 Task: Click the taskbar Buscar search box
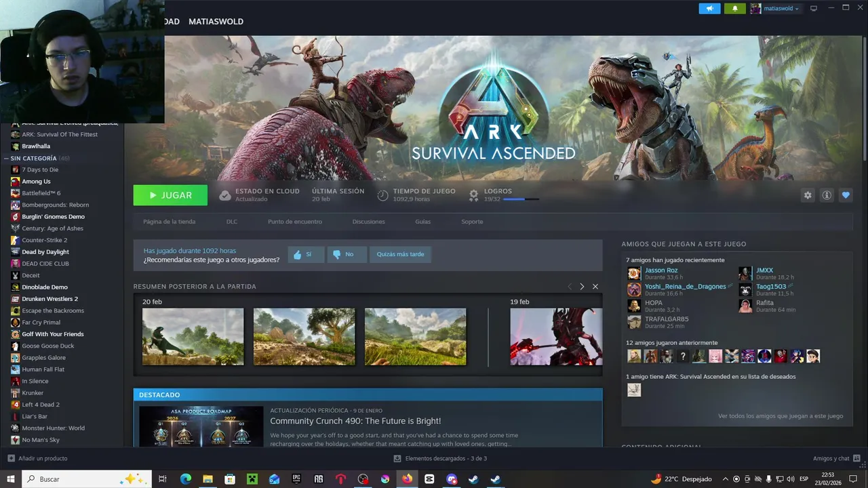click(x=86, y=479)
